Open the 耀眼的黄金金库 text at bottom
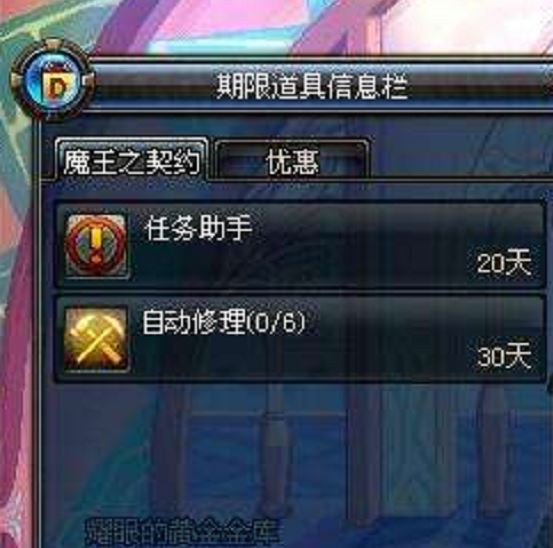This screenshot has height=548, width=553. [x=183, y=532]
